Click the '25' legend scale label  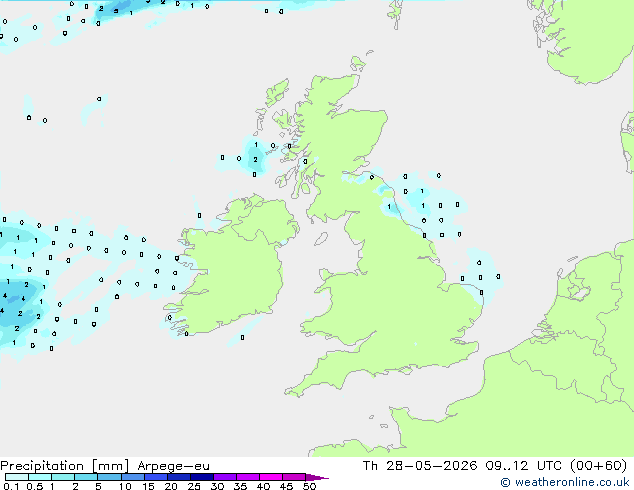click(194, 486)
